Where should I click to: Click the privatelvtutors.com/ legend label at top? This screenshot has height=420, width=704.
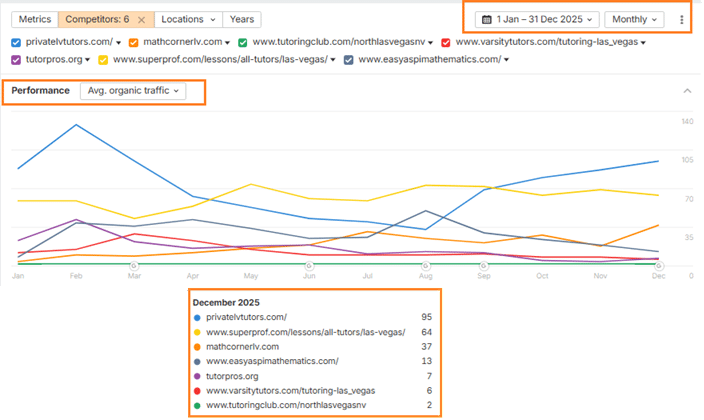point(69,42)
